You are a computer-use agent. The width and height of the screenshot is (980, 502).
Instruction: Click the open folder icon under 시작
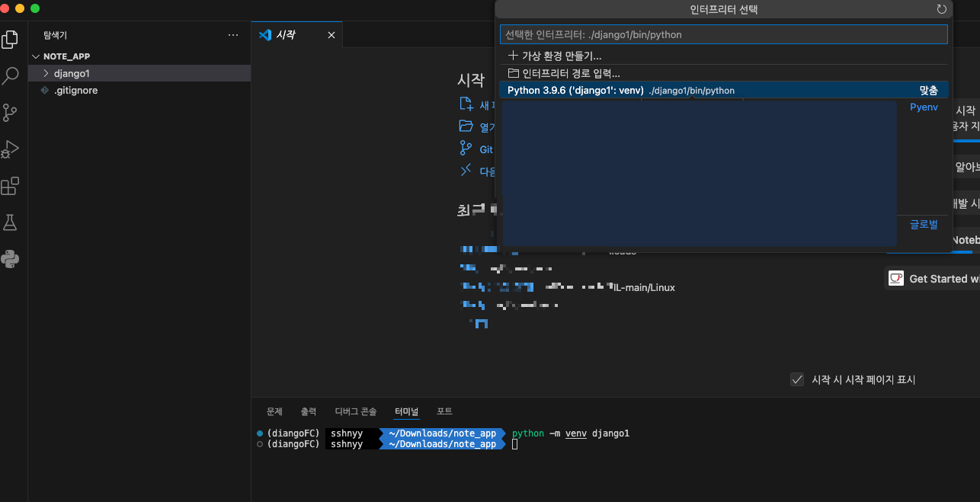point(466,126)
